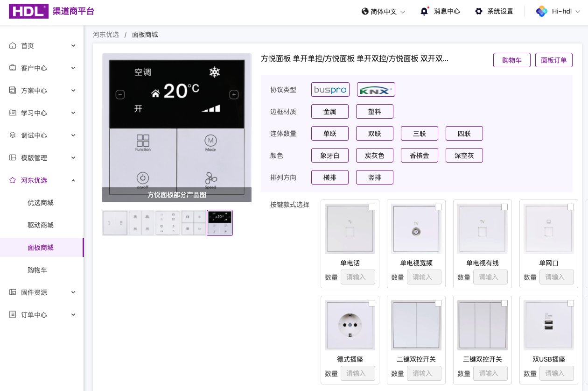Screen dimensions: 588x391
Task: Click the 学习中心 sidebar icon
Action: pyautogui.click(x=13, y=113)
